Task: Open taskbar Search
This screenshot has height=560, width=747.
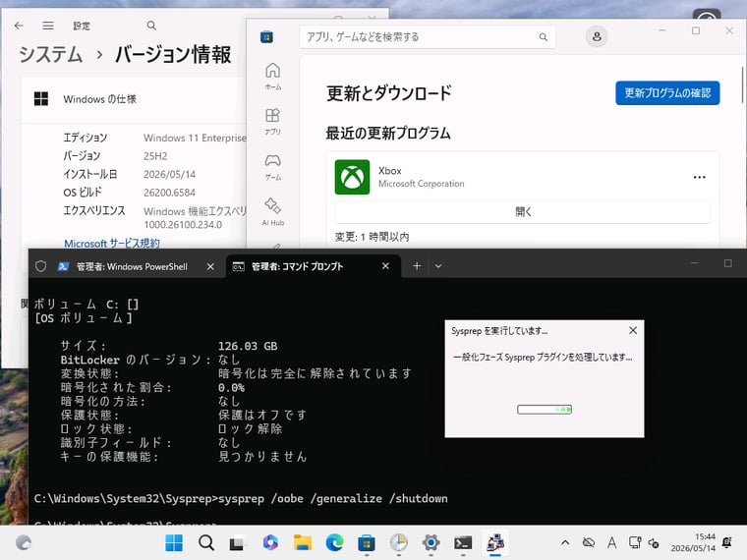Action: pos(205,542)
